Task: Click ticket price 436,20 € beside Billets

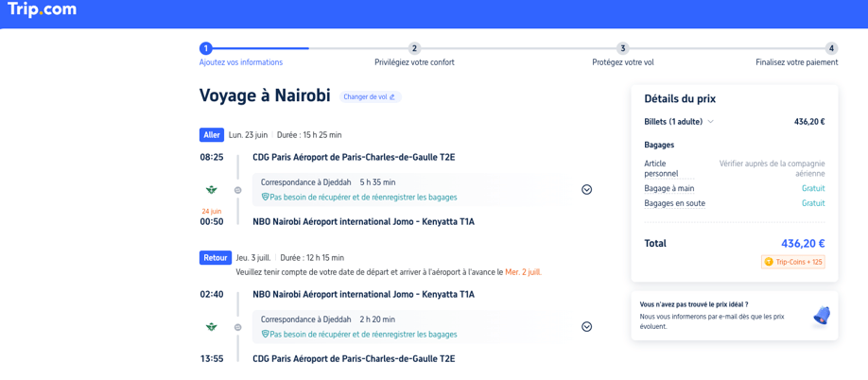Action: [x=809, y=122]
